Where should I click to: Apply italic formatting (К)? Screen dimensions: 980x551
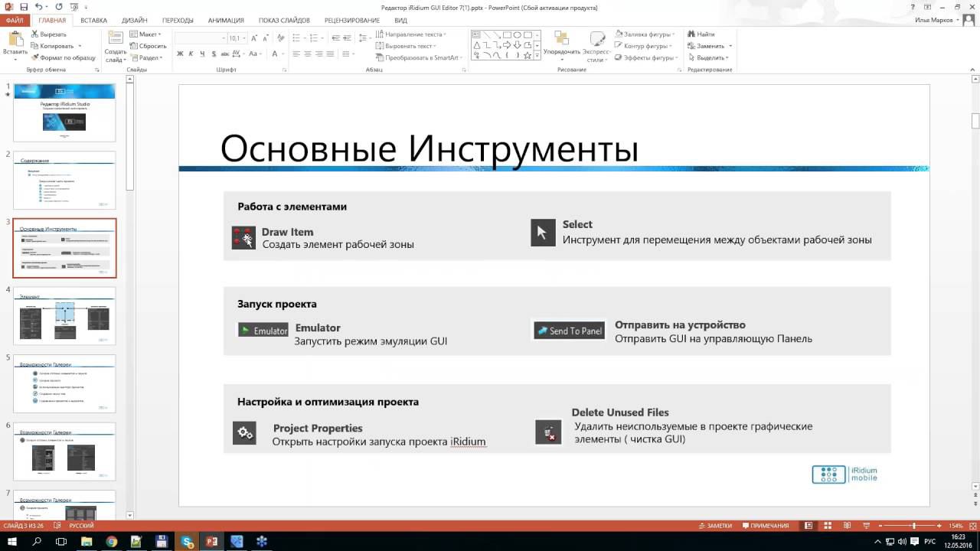pos(191,54)
